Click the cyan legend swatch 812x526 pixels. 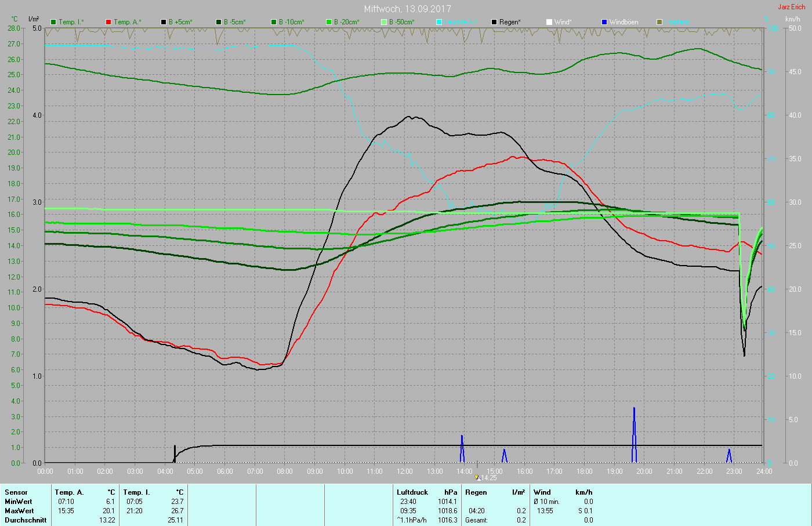[x=440, y=22]
